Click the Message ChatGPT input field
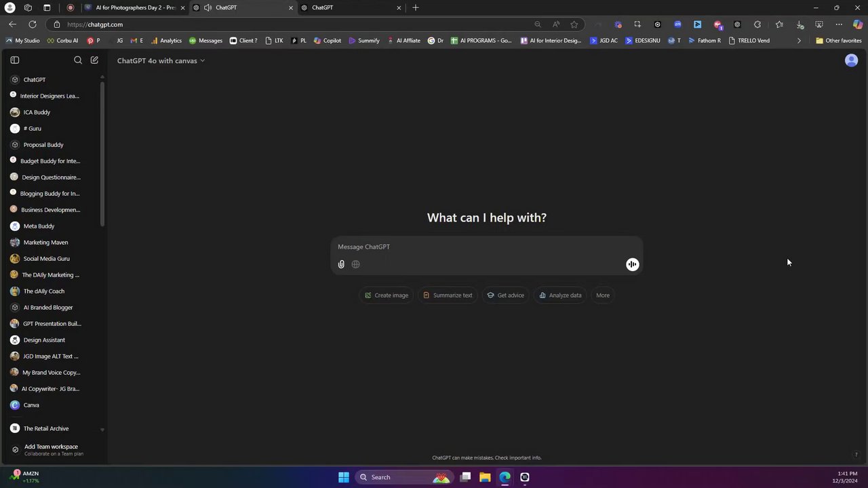This screenshot has height=488, width=868. click(486, 247)
